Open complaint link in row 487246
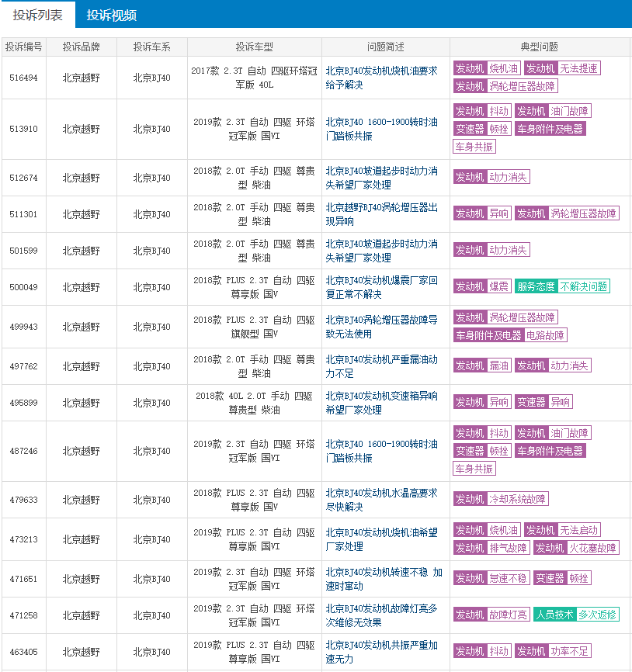Viewport: 632px width, 672px height. pos(381,451)
